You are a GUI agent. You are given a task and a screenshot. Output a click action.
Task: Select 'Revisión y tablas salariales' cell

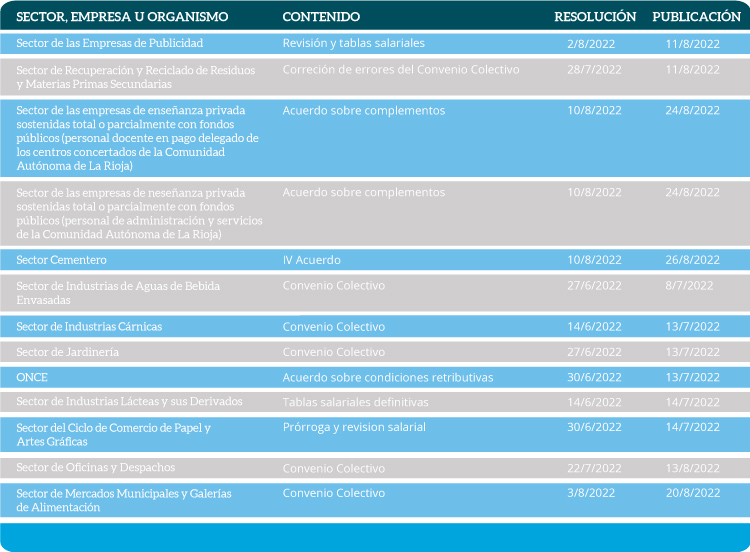353,43
